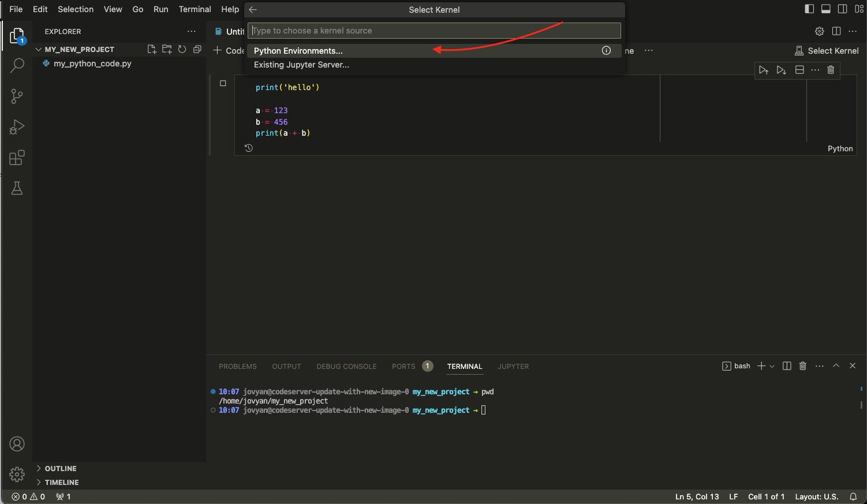Open notebook settings gear in editor title
This screenshot has width=867, height=504.
click(x=819, y=31)
